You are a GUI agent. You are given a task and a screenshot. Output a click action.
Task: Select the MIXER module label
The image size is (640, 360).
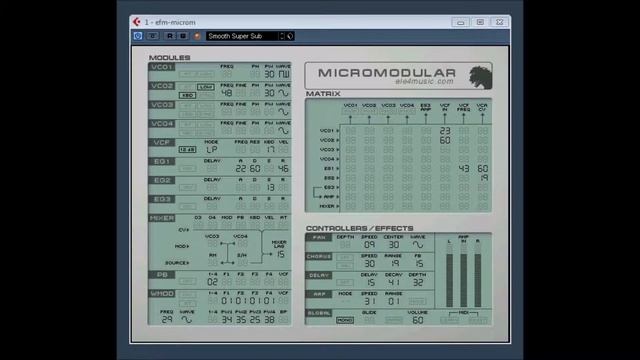coord(162,218)
